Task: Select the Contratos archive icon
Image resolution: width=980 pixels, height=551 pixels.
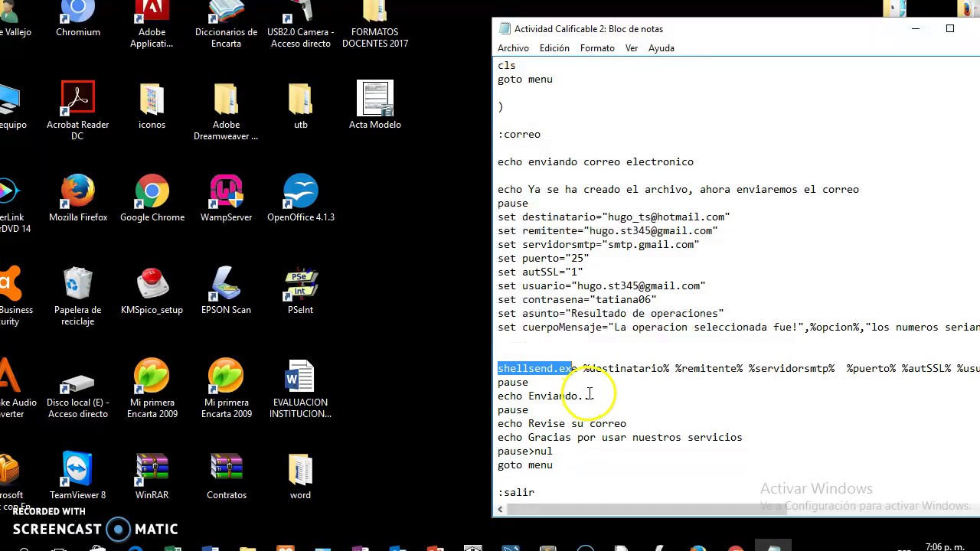Action: [x=226, y=476]
